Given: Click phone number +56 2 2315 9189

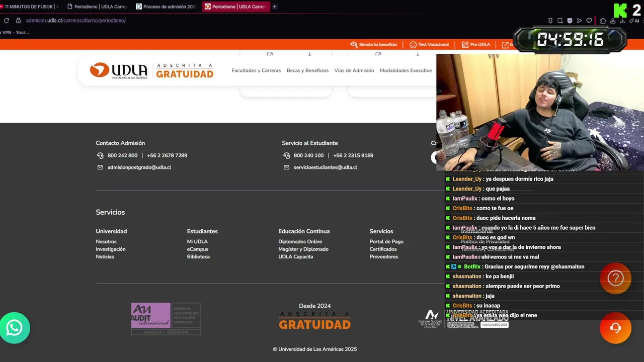Looking at the screenshot, I should pos(353,155).
